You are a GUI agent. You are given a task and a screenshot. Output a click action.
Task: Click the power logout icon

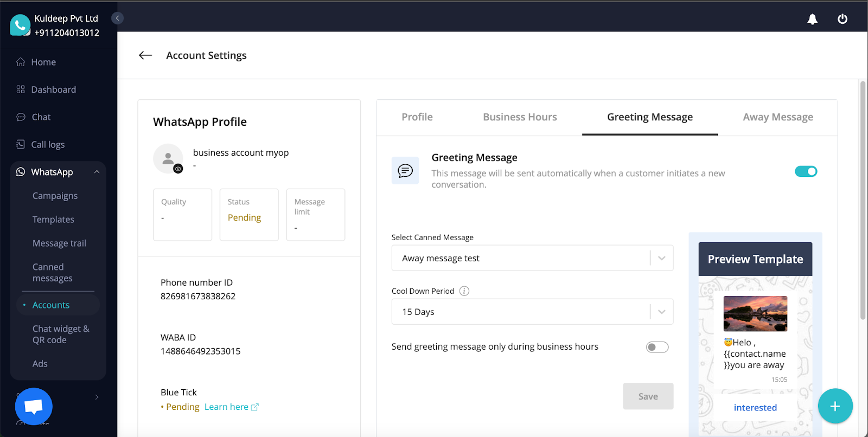pos(842,19)
